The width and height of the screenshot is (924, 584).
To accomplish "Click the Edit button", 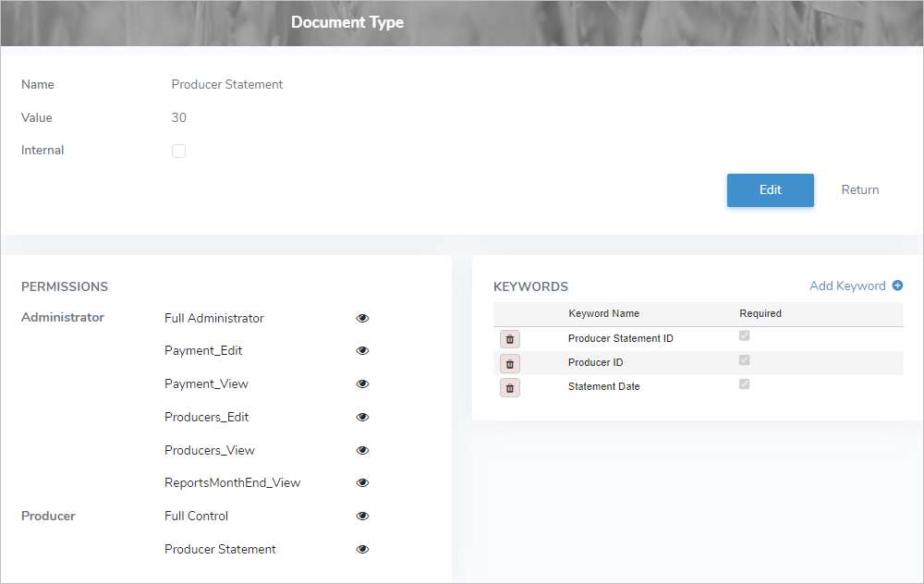I will 770,189.
